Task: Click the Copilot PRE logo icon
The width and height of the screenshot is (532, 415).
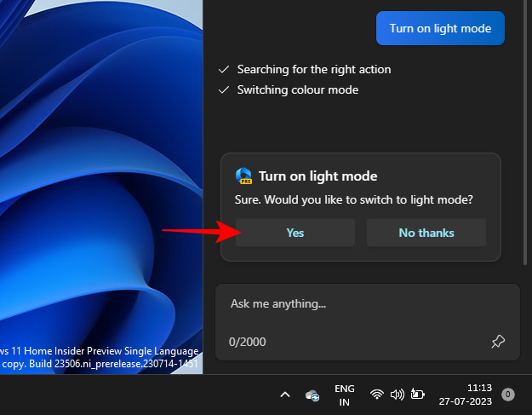Action: click(243, 176)
